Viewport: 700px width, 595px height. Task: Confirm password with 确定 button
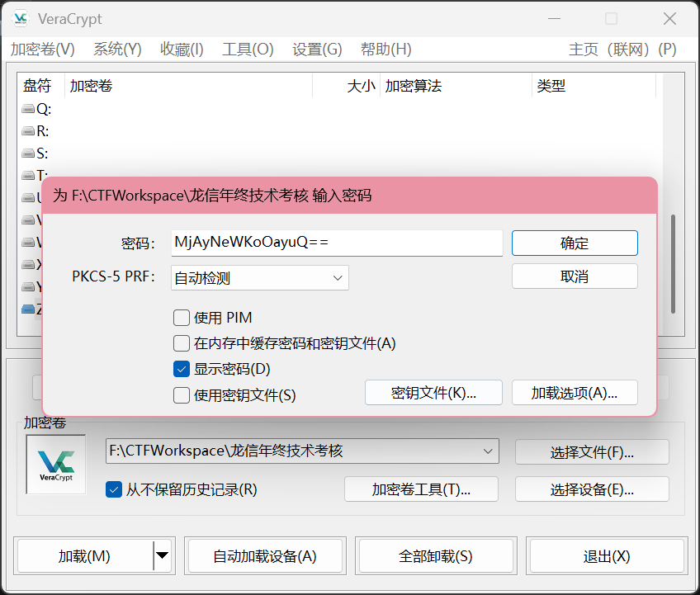(x=575, y=243)
